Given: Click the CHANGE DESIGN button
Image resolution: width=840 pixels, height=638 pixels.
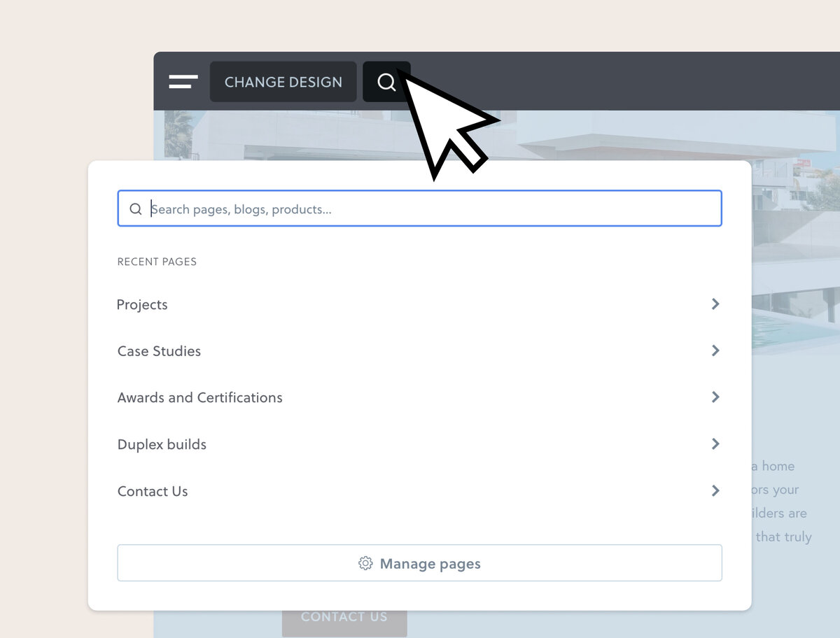Looking at the screenshot, I should point(283,82).
